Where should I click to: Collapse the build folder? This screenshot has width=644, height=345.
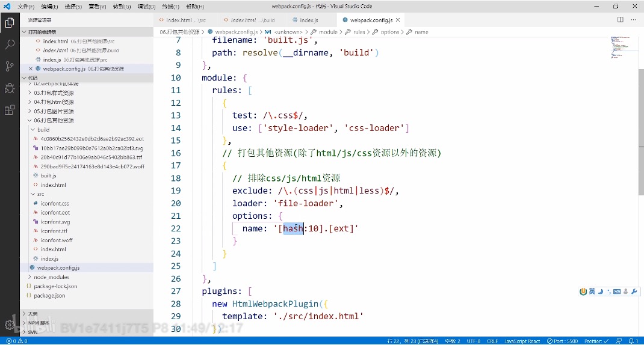[x=43, y=130]
